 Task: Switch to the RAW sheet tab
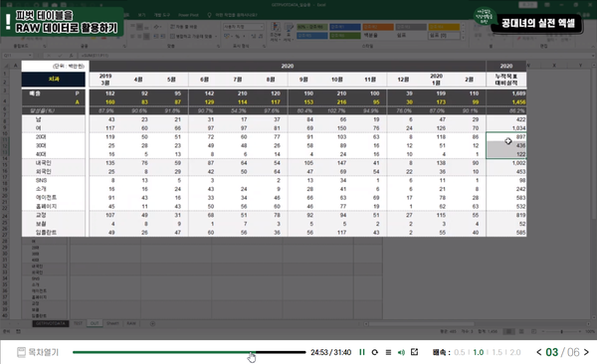[x=131, y=323]
